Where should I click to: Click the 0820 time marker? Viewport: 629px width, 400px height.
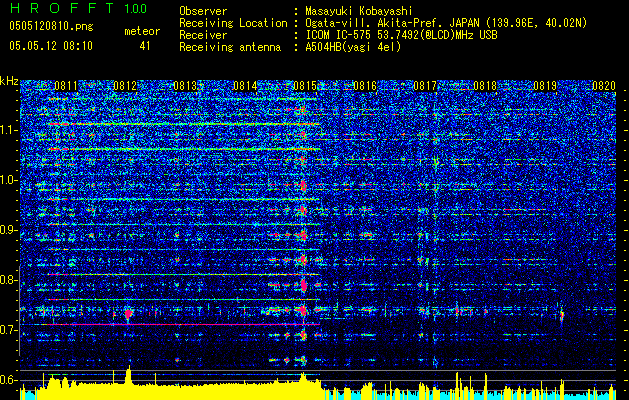click(x=604, y=86)
